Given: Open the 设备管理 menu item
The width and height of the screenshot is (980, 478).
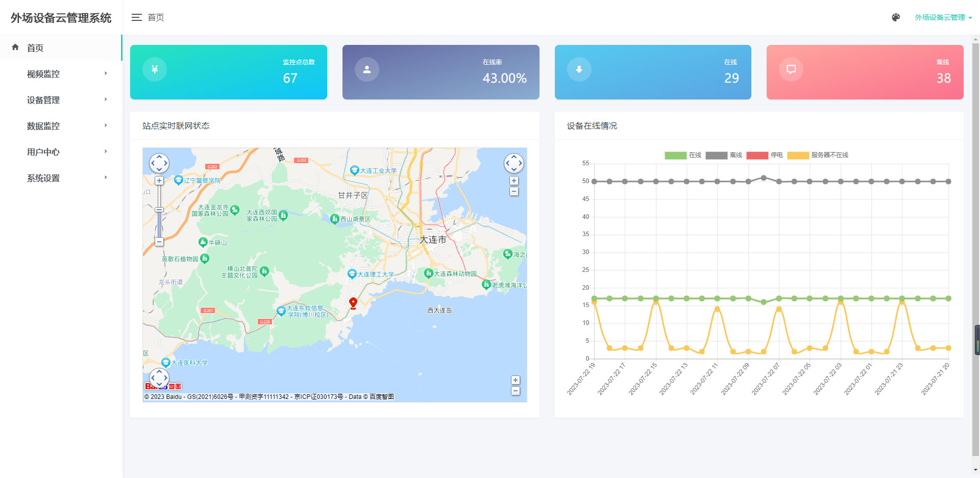Looking at the screenshot, I should pyautogui.click(x=61, y=100).
